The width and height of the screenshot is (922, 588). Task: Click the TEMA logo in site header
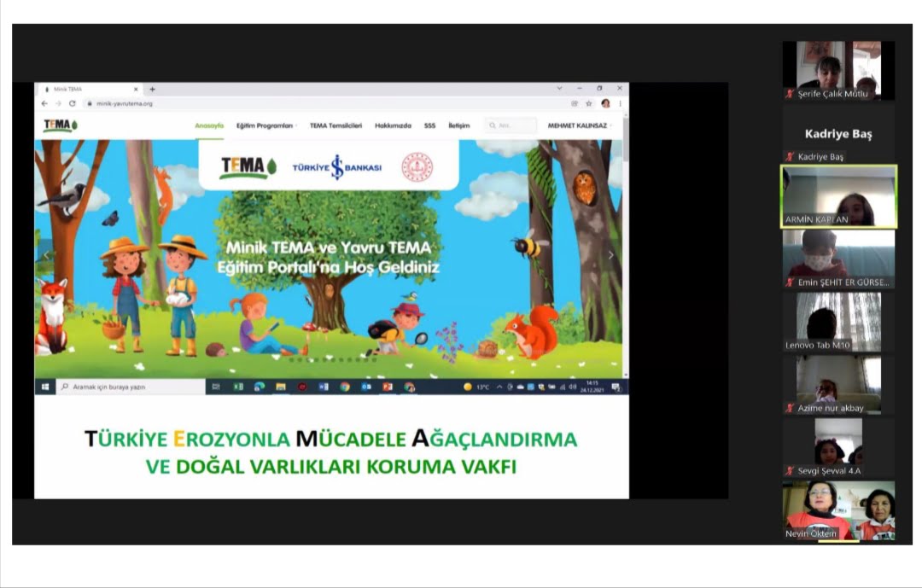pos(60,125)
